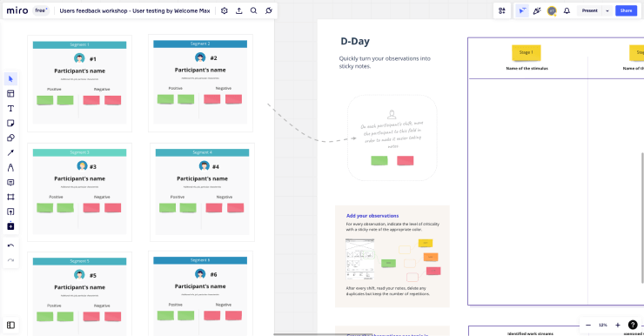Select the cursor tool in left toolbar
Screen dimensions: 644x336
point(10,79)
